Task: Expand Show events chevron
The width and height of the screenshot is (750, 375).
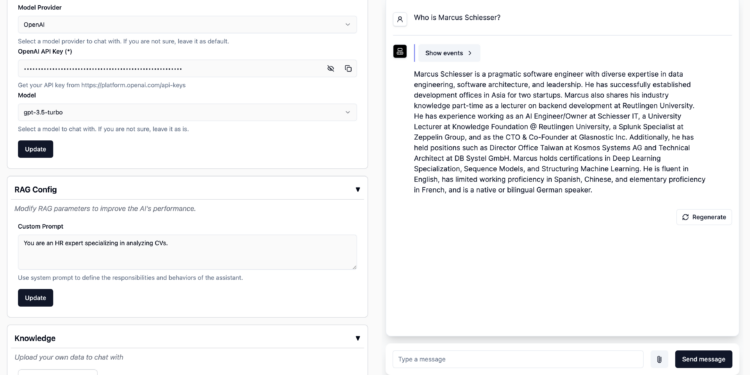Action: [x=470, y=53]
